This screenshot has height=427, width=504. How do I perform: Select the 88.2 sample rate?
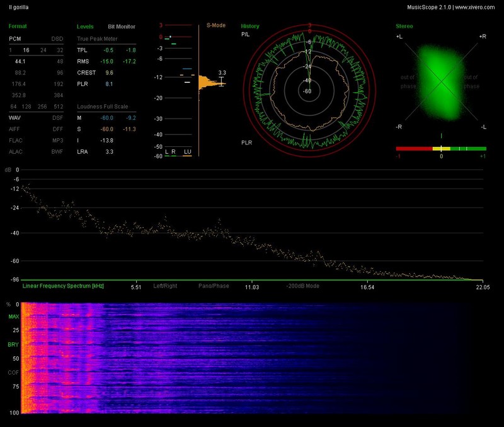click(x=20, y=73)
